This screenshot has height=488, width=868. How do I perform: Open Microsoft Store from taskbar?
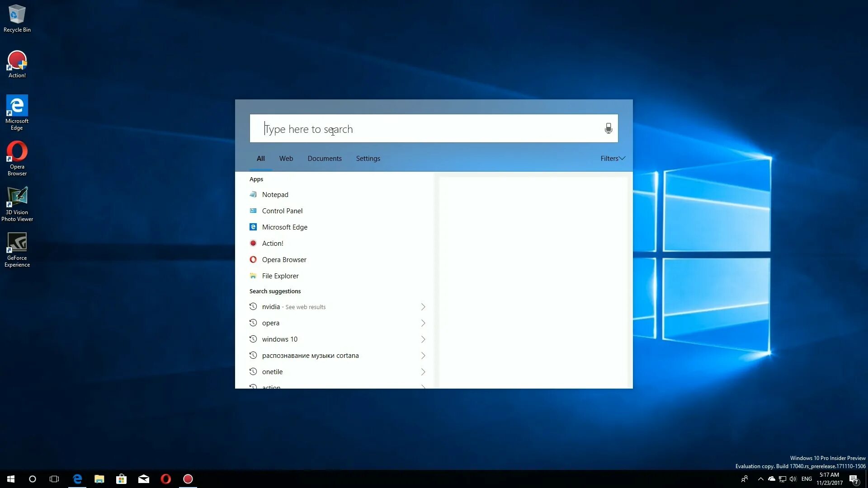(121, 479)
